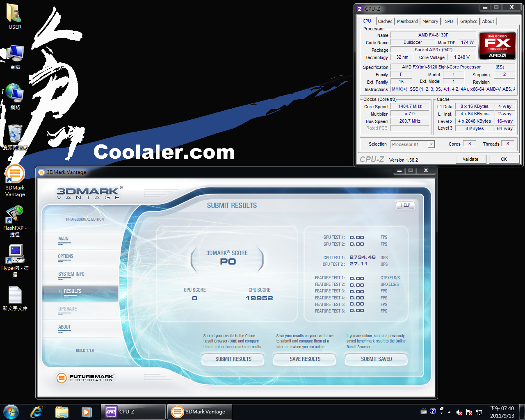Click the Max TDP value 174 W
This screenshot has height=420, width=525.
[x=467, y=42]
